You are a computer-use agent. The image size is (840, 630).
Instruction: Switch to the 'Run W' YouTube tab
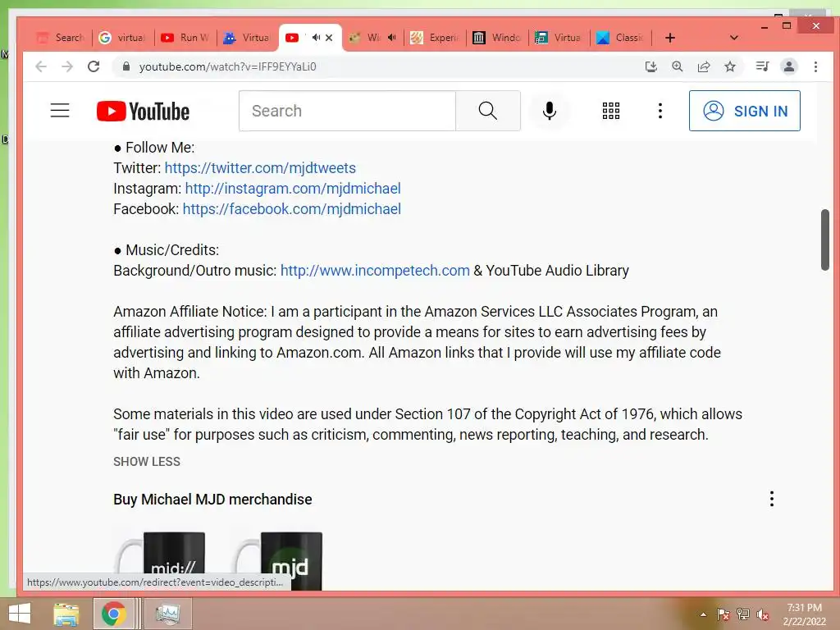(185, 38)
